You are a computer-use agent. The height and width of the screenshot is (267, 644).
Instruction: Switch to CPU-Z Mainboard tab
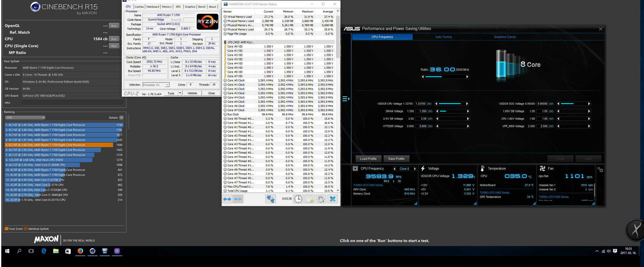click(x=153, y=7)
